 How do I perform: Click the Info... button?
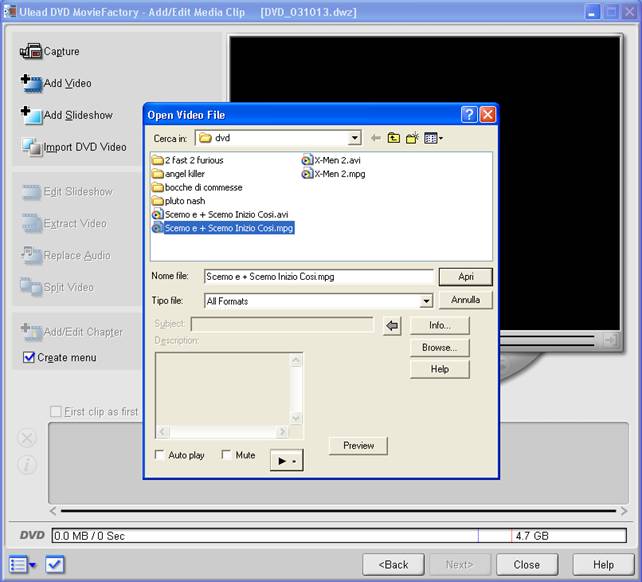(x=440, y=325)
